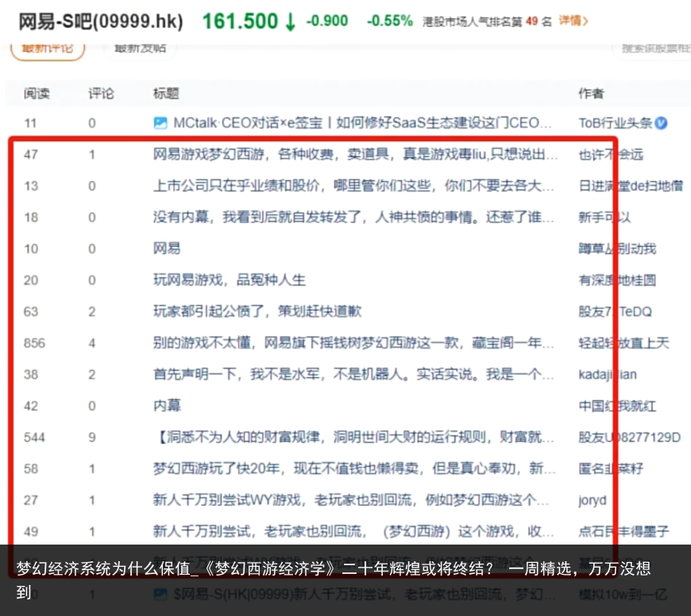Click the 网易-S吧(09999.hk) forum title
The height and width of the screenshot is (616, 691).
coord(101,21)
